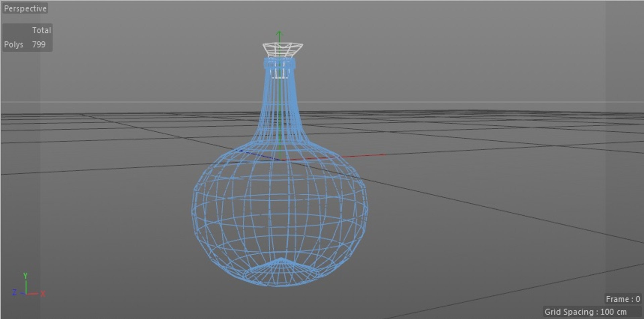Click the "Grid Spacing : 100 cm" readout
This screenshot has width=644, height=319.
point(586,312)
